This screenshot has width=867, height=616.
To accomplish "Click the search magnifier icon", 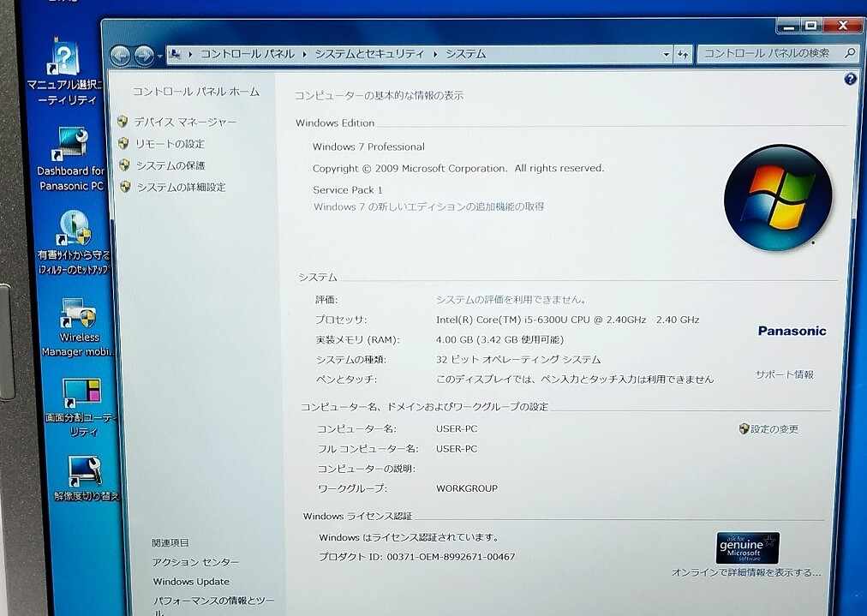I will 851,53.
